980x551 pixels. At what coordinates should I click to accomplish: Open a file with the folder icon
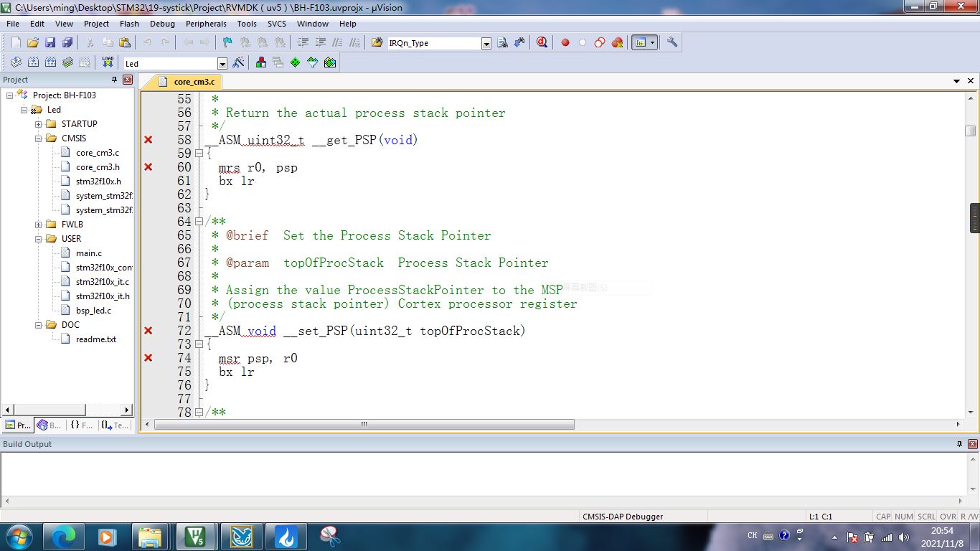coord(33,42)
